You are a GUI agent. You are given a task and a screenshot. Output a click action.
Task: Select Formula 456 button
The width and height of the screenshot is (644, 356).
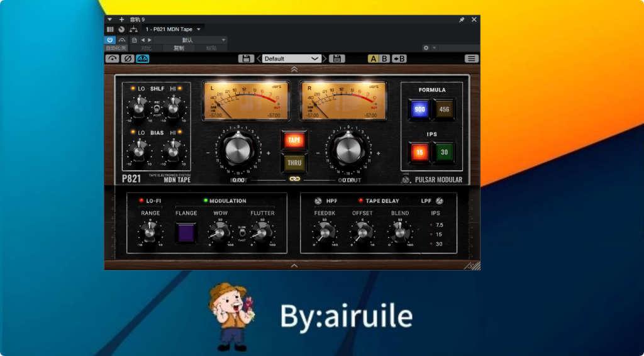[444, 109]
